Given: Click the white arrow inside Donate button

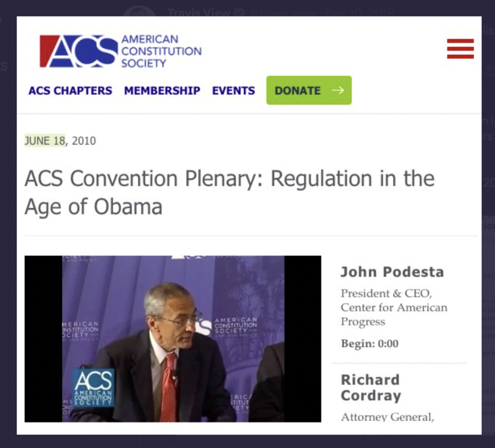Looking at the screenshot, I should [x=338, y=90].
